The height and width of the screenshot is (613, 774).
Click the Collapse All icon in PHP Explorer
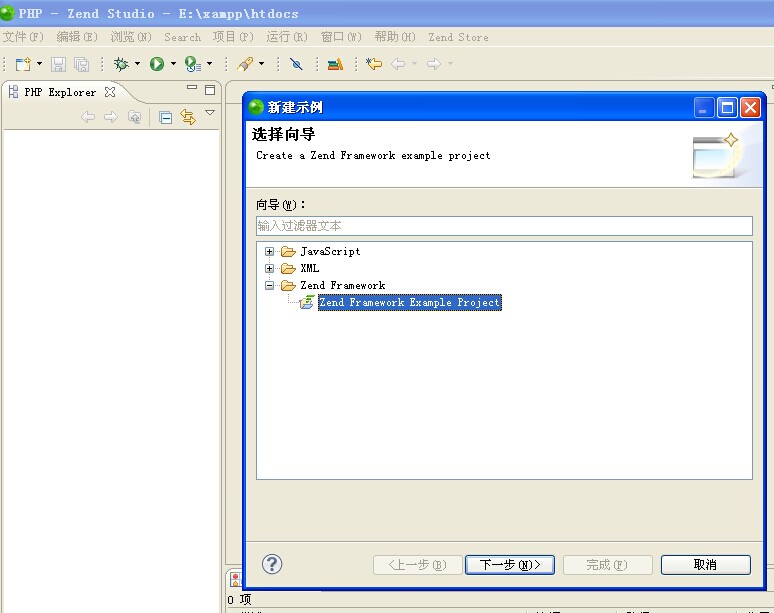[166, 118]
